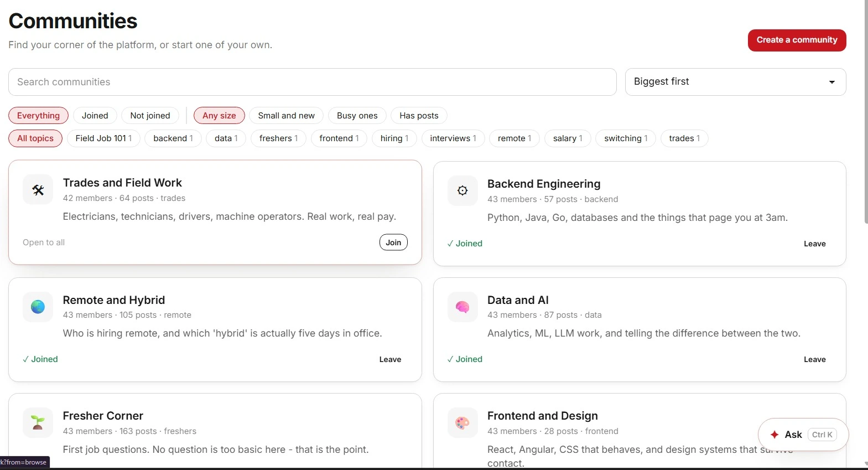
Task: Click the page vertical scrollbar
Action: click(866, 111)
